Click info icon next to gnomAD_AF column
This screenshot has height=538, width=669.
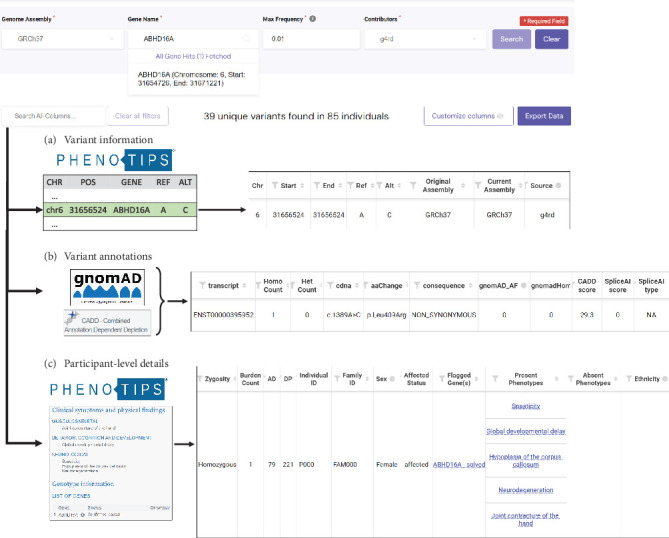[524, 285]
